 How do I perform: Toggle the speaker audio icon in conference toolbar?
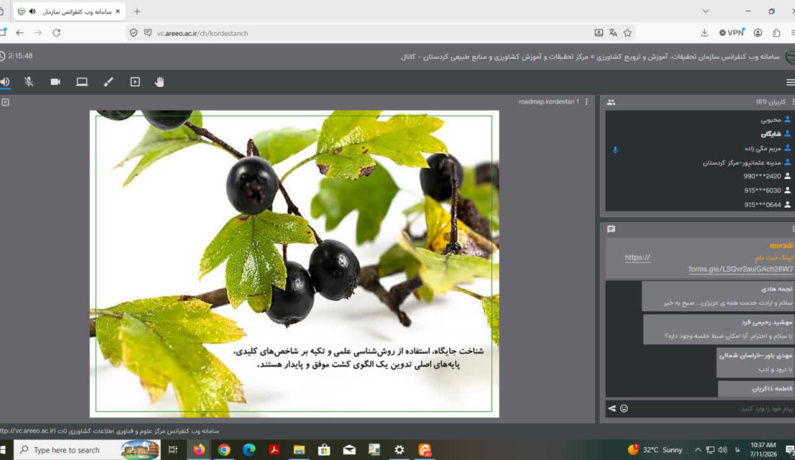5,82
